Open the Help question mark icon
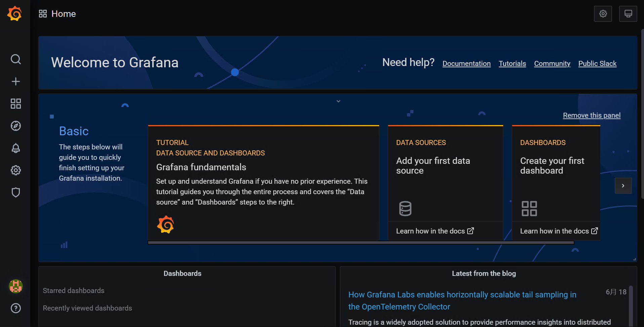Viewport: 644px width, 327px height. click(x=15, y=308)
